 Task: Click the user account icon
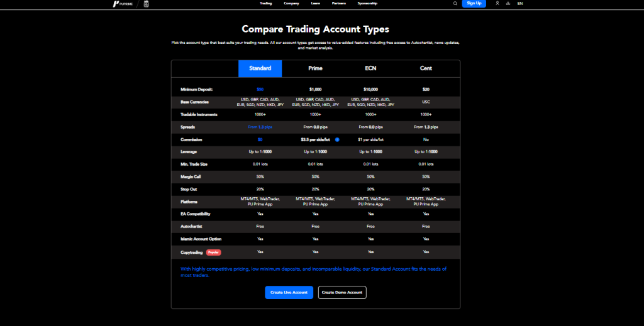497,3
